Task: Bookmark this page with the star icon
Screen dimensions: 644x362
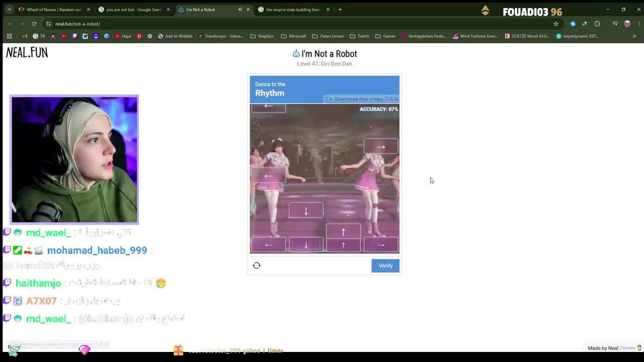Action: click(556, 24)
